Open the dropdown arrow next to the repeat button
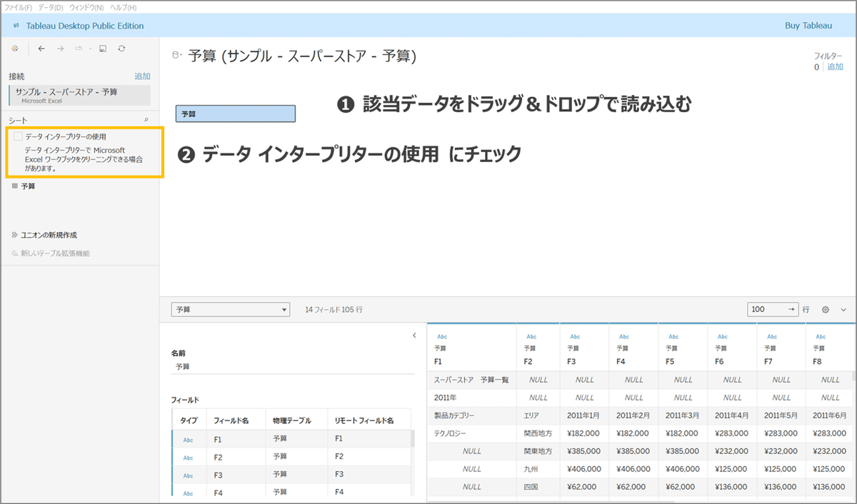 (x=90, y=49)
